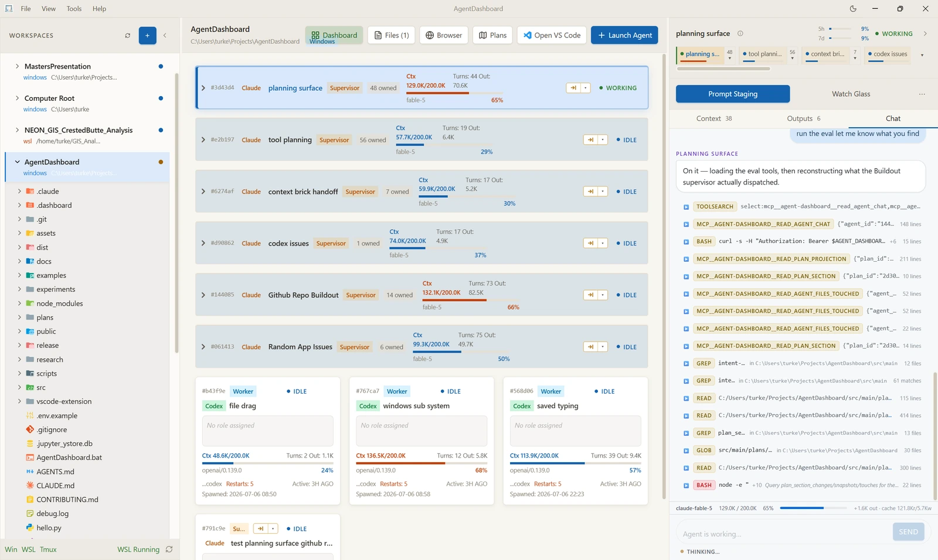Expand the src folder in file tree
Viewport: 938px width, 560px height.
point(19,387)
